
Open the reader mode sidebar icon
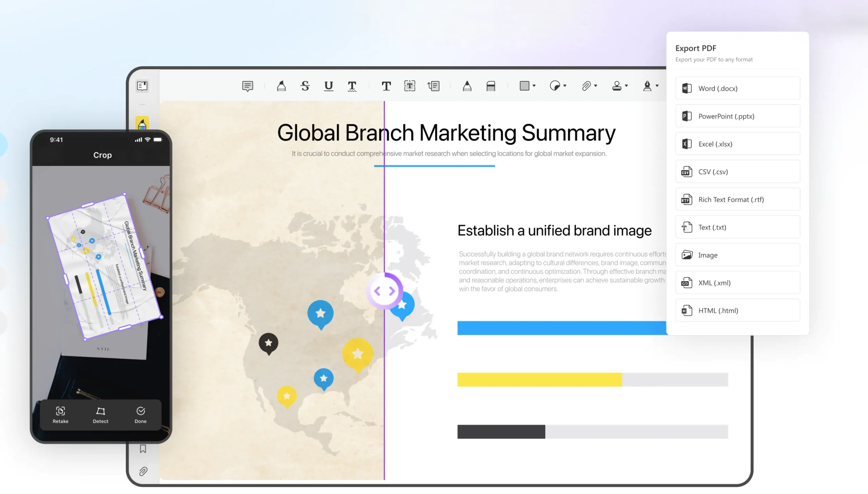point(142,86)
